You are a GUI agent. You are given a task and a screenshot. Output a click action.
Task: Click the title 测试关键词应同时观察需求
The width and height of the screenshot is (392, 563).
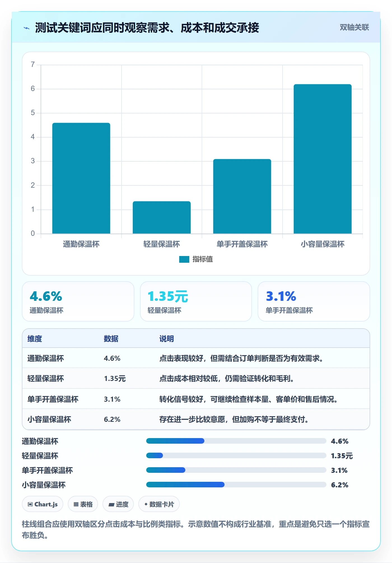(x=147, y=28)
